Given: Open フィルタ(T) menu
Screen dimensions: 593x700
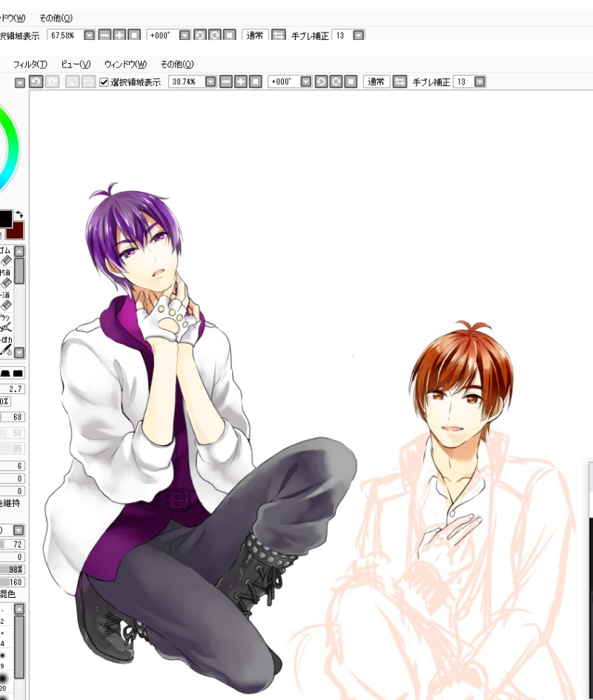Looking at the screenshot, I should [x=30, y=64].
